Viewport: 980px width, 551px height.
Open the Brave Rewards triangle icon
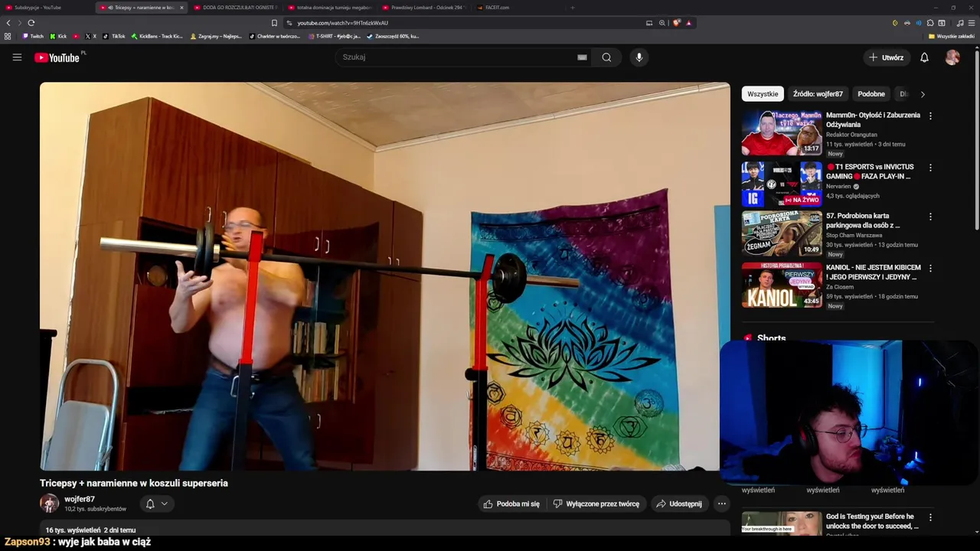point(688,23)
